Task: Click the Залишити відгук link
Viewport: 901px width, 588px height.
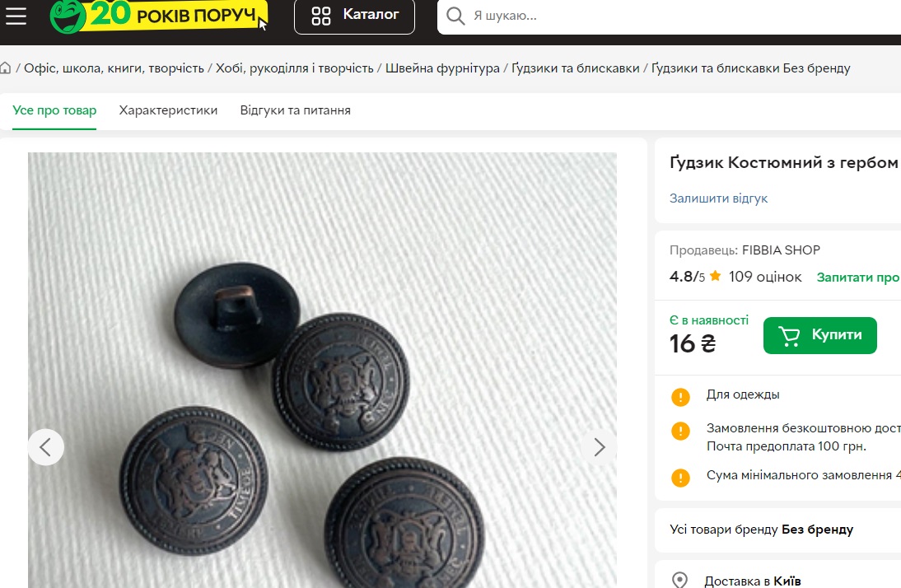Action: 718,198
